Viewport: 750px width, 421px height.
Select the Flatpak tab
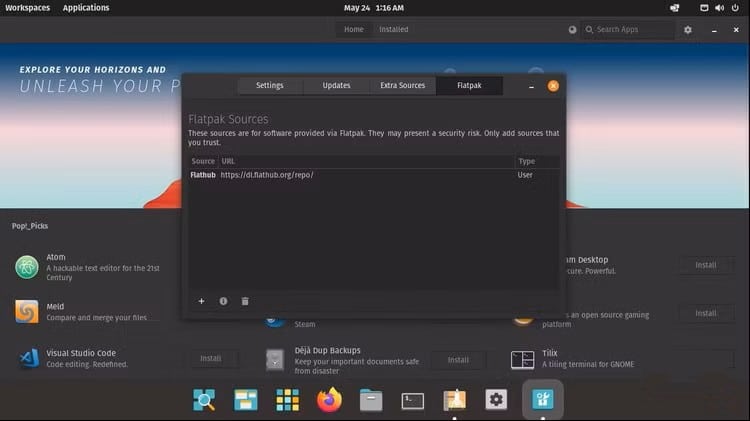pyautogui.click(x=469, y=85)
